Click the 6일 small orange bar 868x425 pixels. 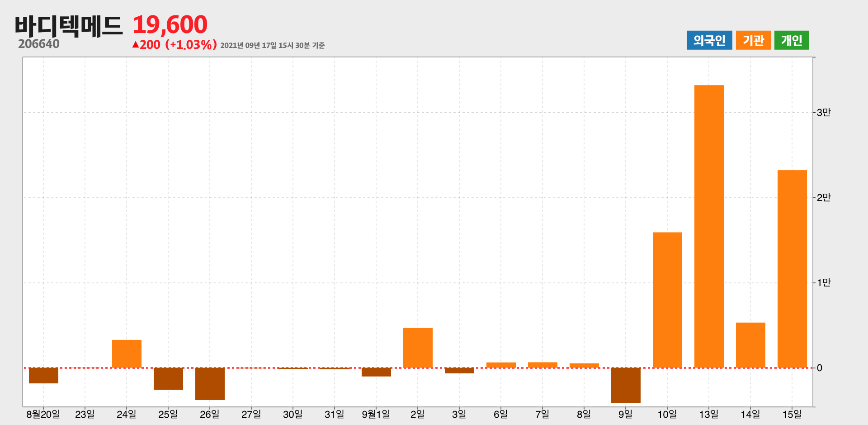(x=501, y=365)
